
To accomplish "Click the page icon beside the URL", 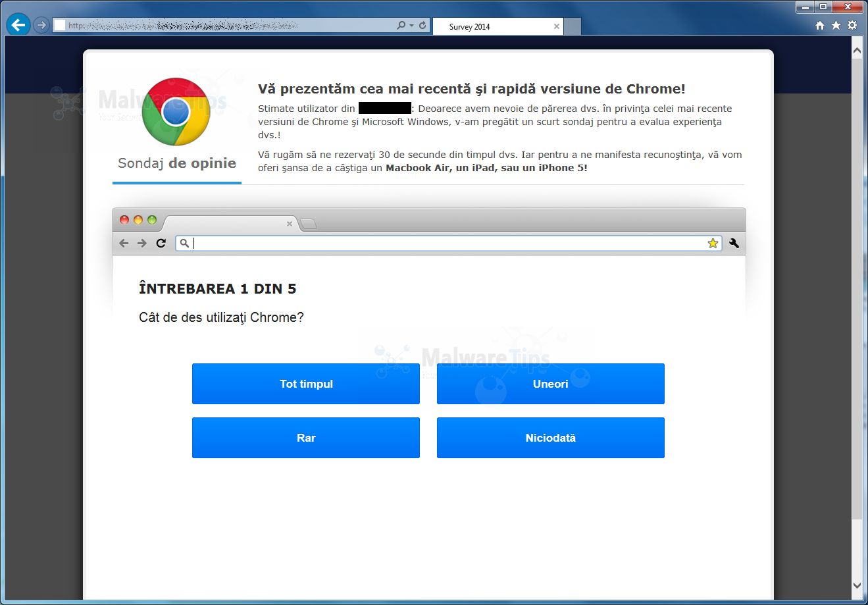I will [60, 26].
